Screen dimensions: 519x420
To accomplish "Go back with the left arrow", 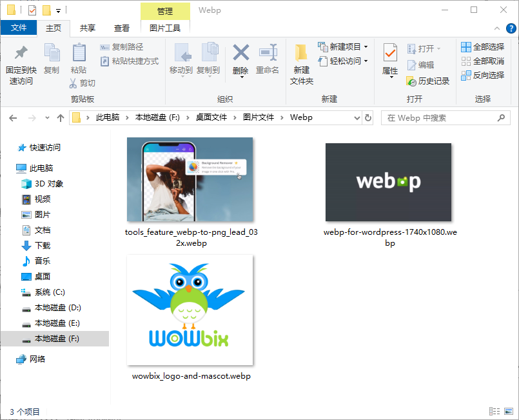I will point(13,118).
